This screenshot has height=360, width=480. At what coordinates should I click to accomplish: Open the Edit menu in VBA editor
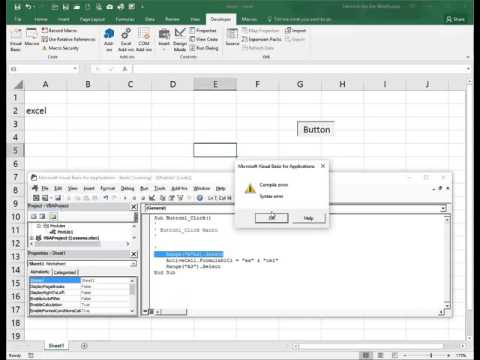(x=58, y=188)
